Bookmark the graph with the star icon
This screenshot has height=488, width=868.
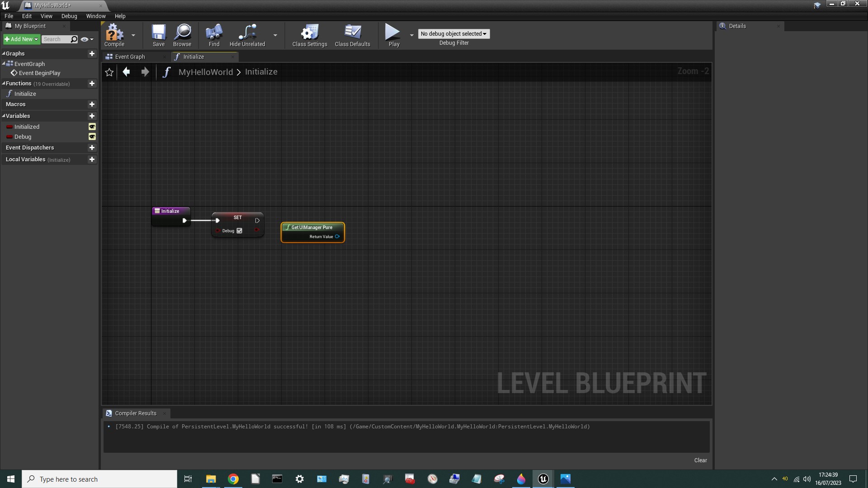[109, 72]
